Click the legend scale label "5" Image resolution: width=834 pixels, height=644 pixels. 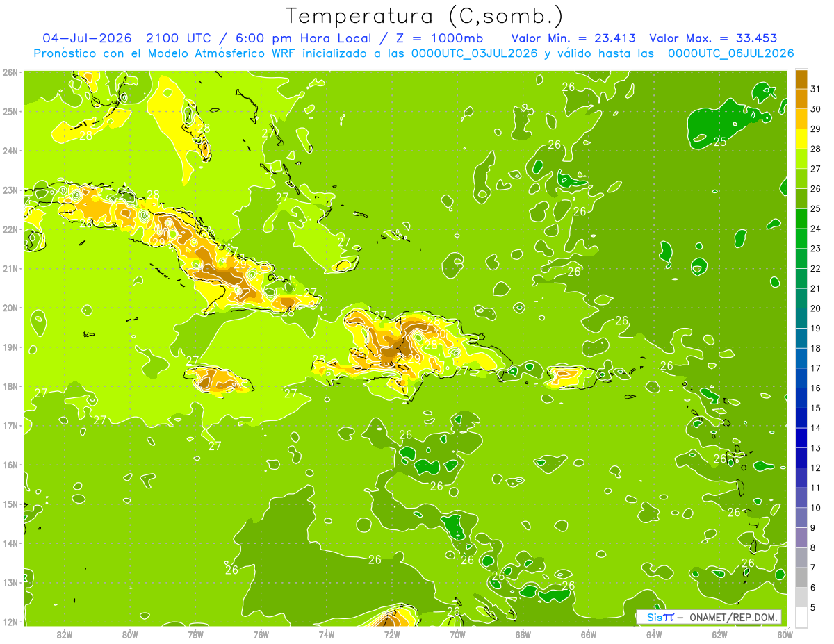[814, 608]
